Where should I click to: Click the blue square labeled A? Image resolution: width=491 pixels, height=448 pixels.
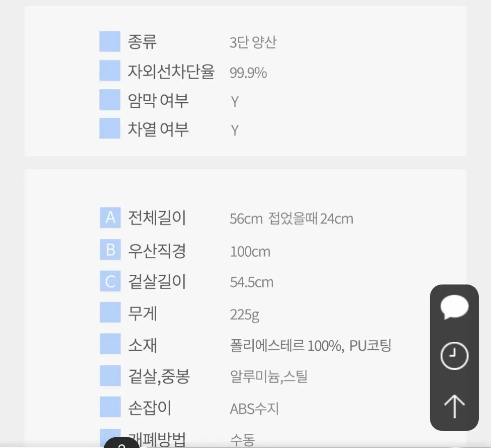point(110,217)
